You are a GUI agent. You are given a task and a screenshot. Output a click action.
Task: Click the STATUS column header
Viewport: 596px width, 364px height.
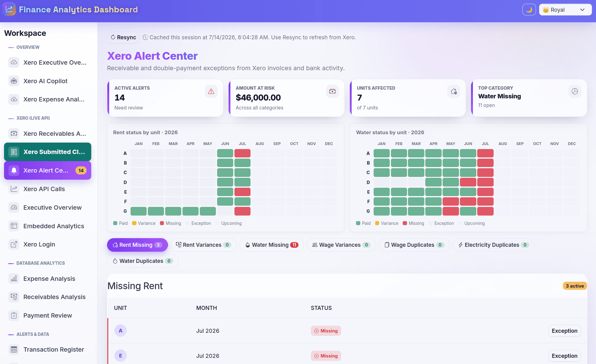click(x=321, y=308)
